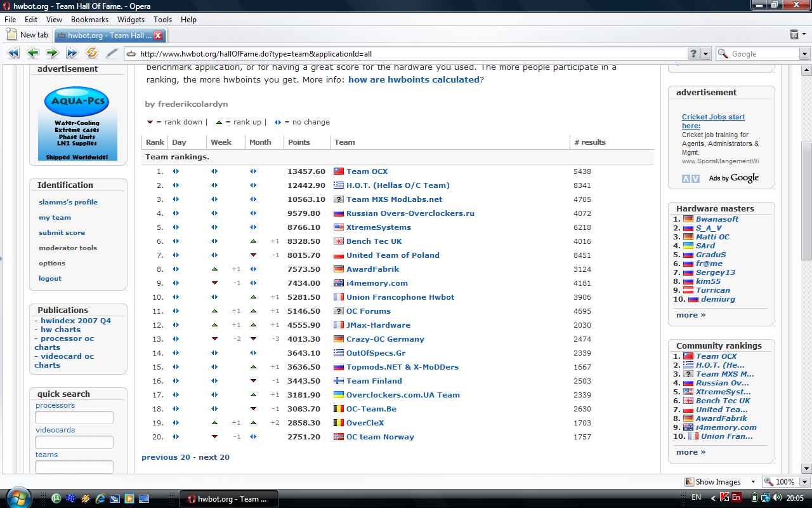Open the closed tabs trash can

point(794,34)
